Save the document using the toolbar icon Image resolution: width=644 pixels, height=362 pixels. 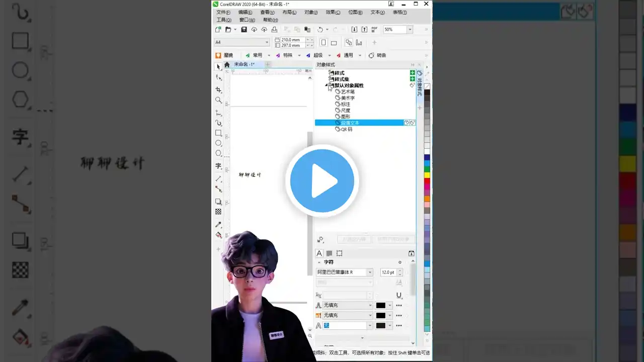coord(244,30)
